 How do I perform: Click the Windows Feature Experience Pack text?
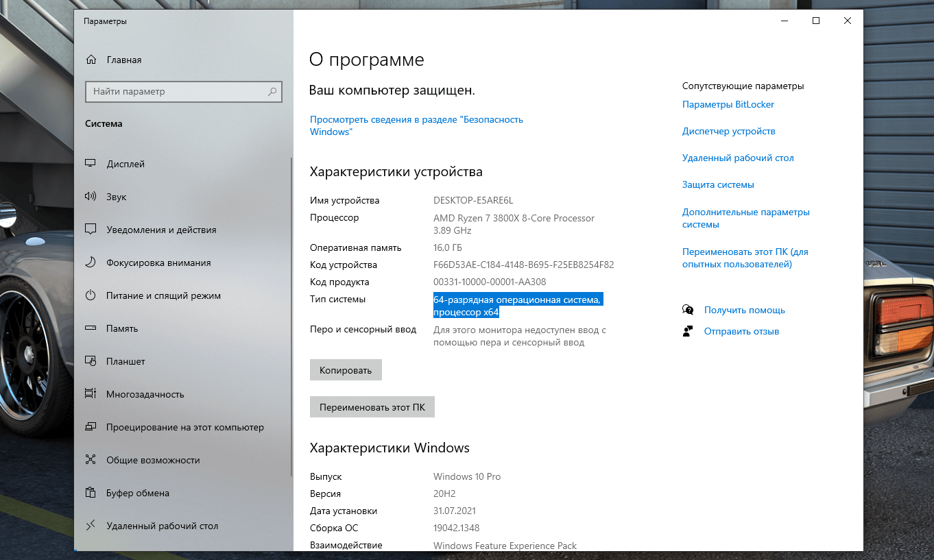(505, 546)
